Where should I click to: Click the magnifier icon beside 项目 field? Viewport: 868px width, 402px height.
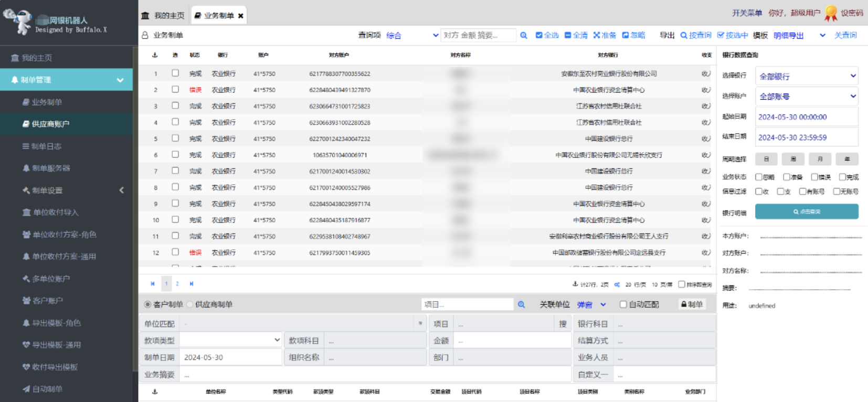522,304
